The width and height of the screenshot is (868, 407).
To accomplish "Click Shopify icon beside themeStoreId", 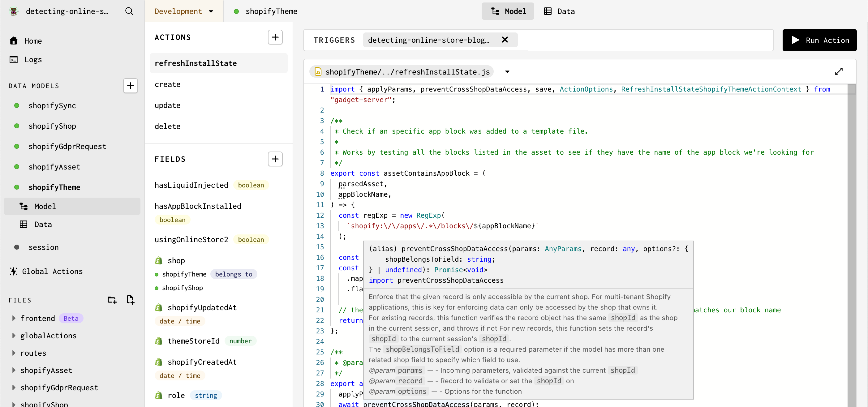I will (159, 341).
